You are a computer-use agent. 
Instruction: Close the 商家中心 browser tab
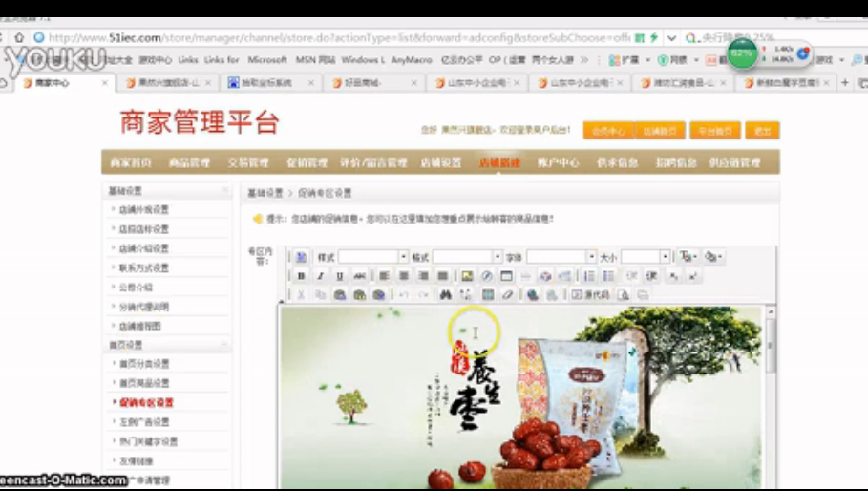point(105,83)
